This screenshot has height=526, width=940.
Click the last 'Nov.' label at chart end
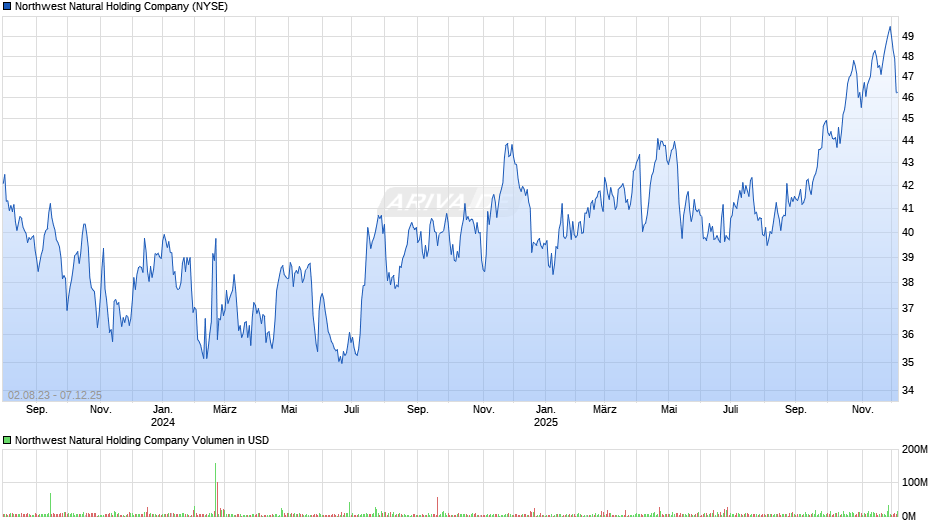[x=863, y=410]
